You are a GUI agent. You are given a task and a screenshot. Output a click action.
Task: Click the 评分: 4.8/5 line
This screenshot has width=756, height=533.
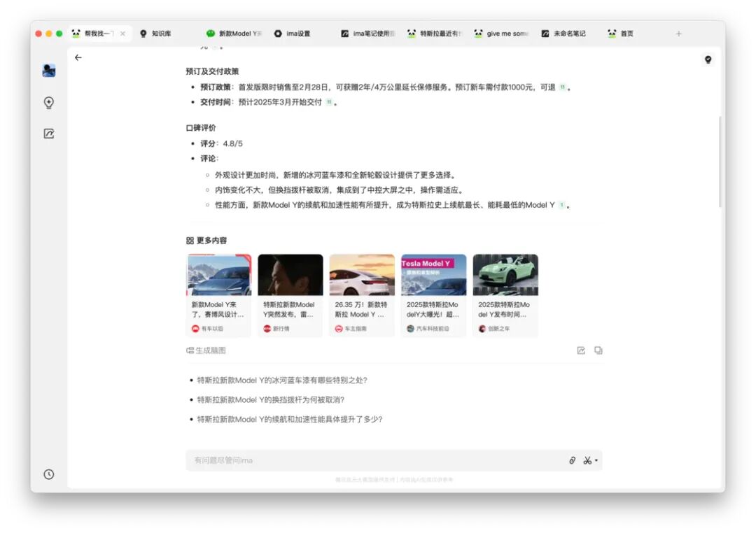221,143
